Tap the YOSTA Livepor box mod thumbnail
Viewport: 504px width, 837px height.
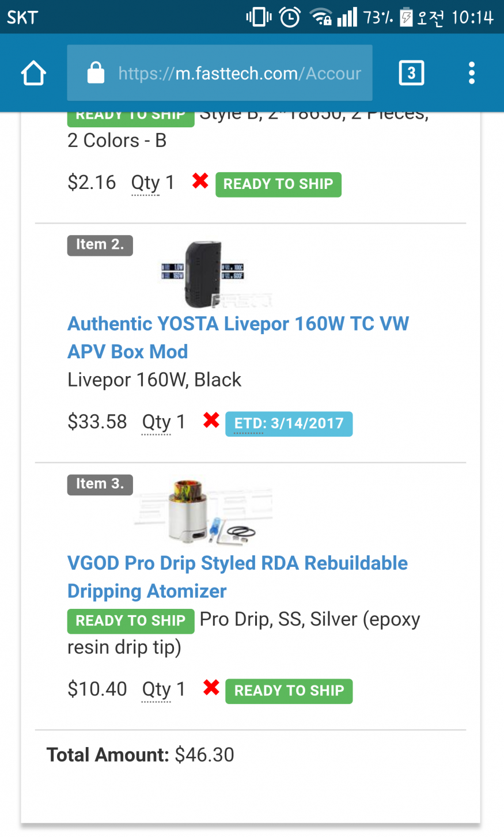click(x=203, y=274)
